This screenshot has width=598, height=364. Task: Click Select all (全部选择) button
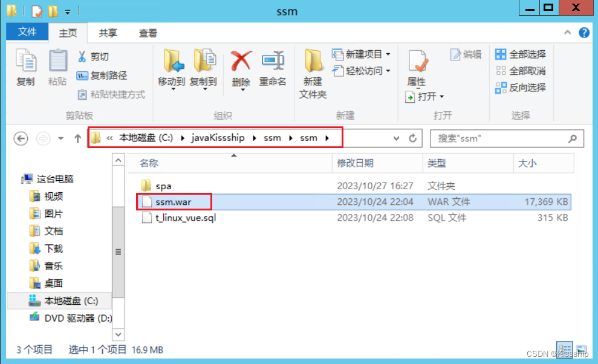pos(521,54)
